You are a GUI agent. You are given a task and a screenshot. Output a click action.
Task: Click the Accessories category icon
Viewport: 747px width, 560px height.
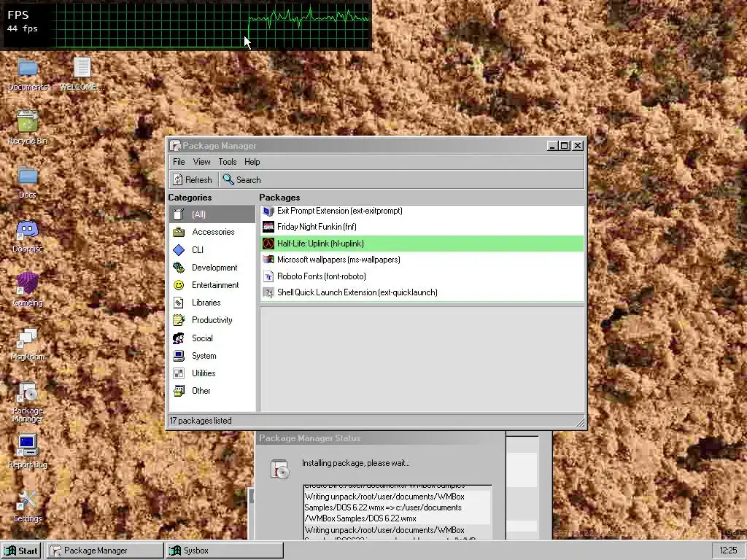tap(179, 232)
